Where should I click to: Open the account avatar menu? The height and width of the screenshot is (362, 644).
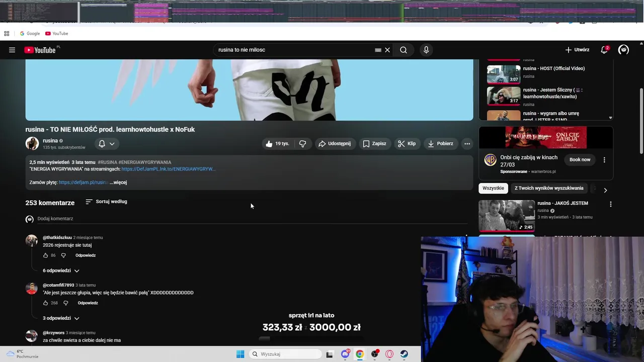(623, 50)
